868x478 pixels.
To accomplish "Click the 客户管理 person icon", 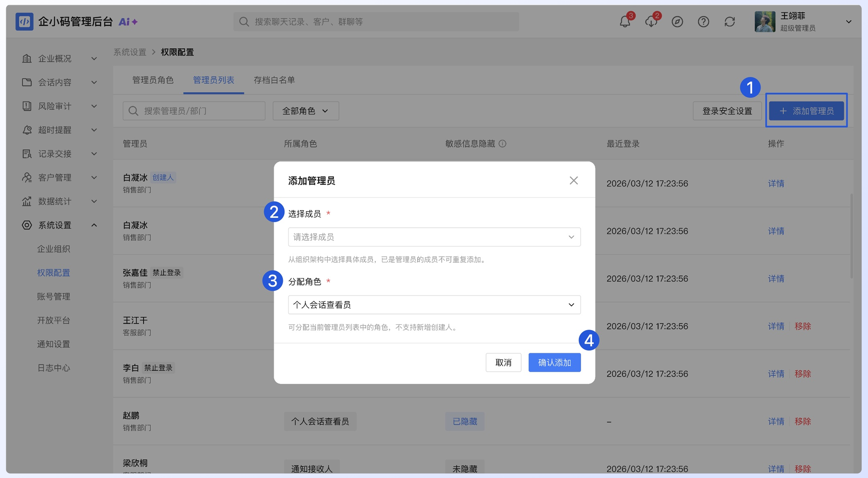I will [27, 178].
